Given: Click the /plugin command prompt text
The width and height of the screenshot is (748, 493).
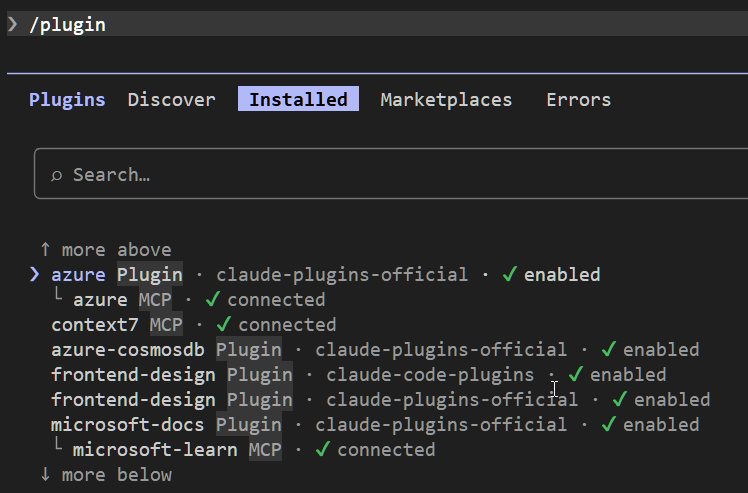Looking at the screenshot, I should pyautogui.click(x=67, y=25).
